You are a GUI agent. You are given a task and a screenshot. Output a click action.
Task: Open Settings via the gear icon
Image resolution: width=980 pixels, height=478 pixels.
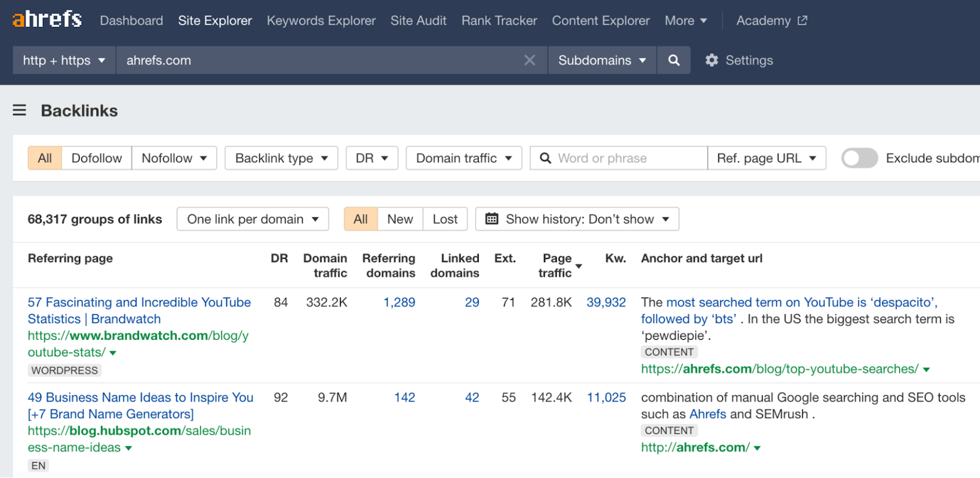tap(712, 60)
